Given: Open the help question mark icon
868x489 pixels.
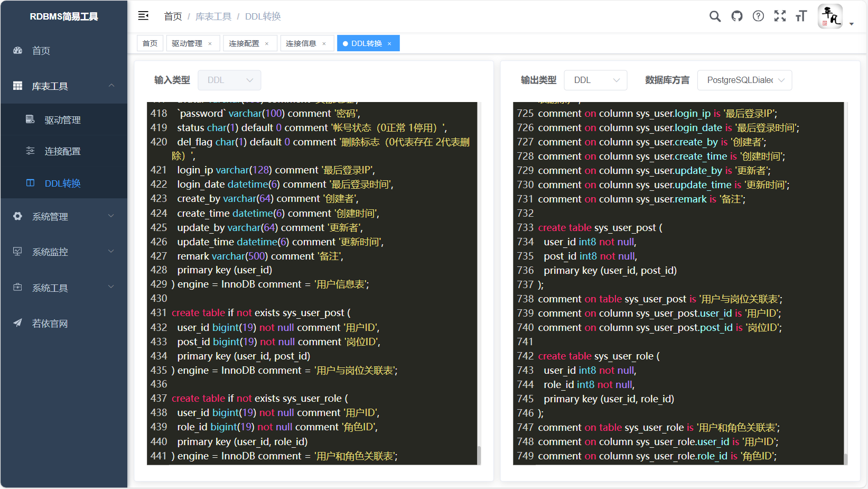Looking at the screenshot, I should (x=758, y=16).
